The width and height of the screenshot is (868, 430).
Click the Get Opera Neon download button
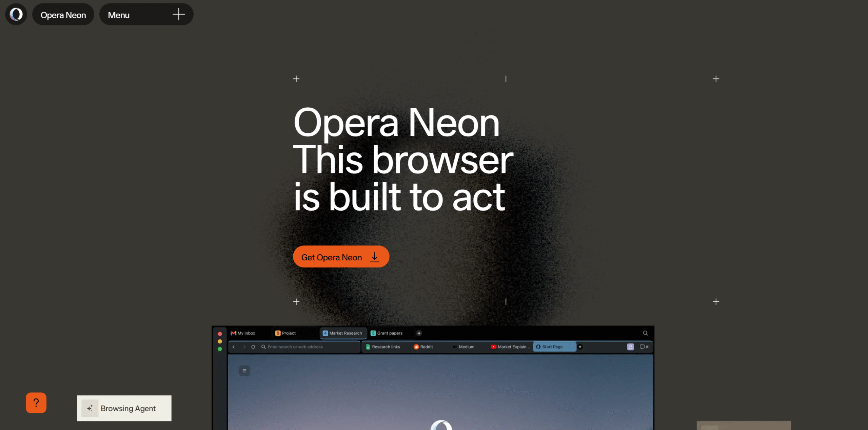coord(341,257)
